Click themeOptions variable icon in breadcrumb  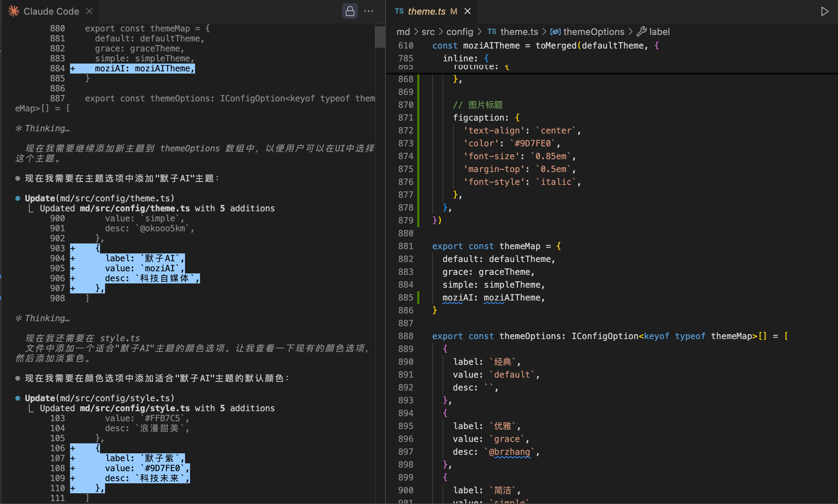[555, 32]
